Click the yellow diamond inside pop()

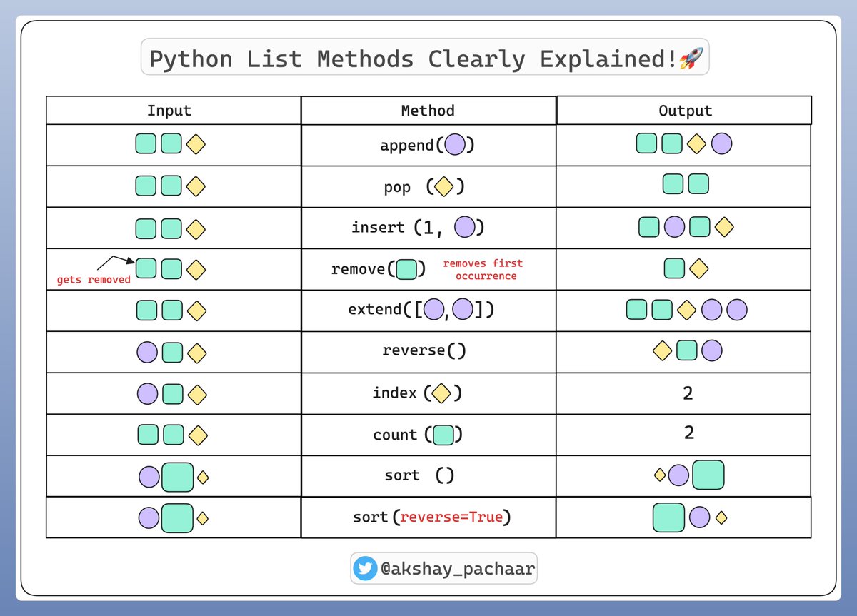coord(443,187)
